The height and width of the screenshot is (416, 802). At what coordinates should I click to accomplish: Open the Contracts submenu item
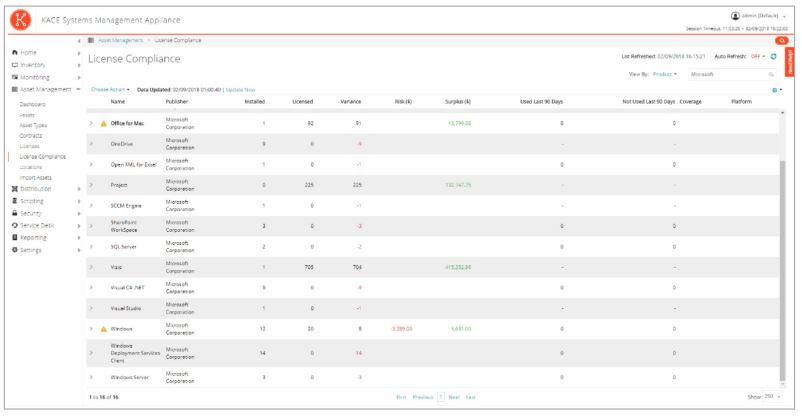(31, 136)
